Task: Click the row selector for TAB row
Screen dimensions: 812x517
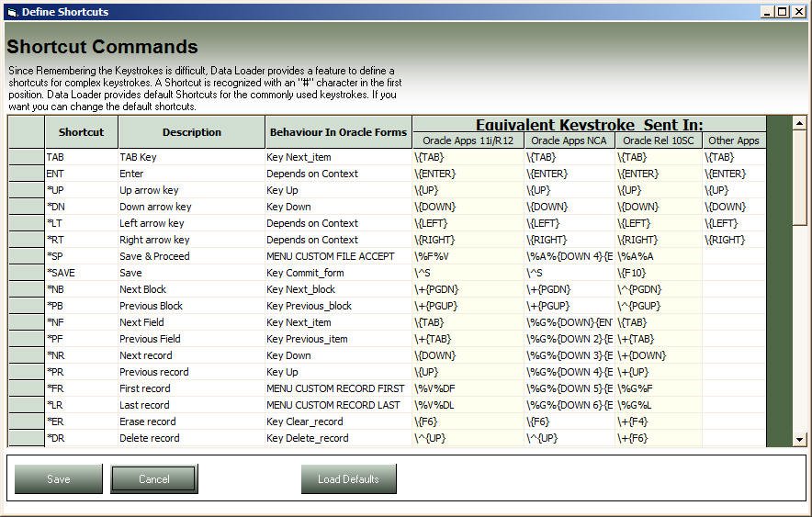Action: [x=27, y=157]
